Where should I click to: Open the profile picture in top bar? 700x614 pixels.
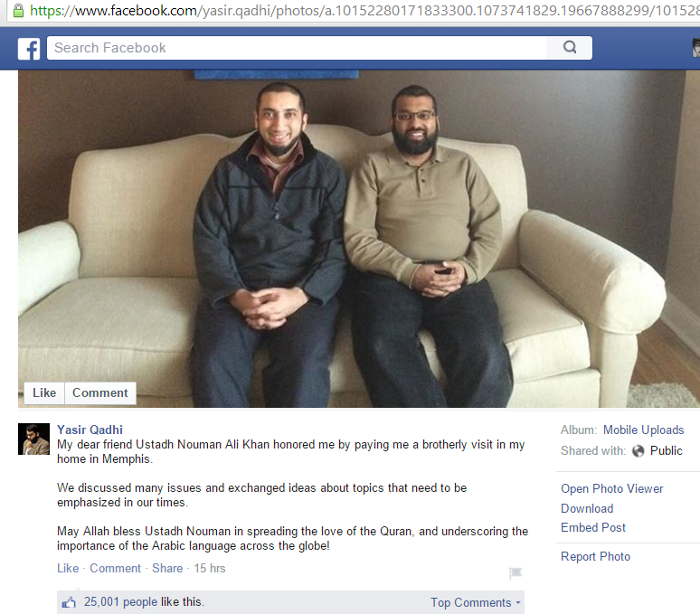pyautogui.click(x=696, y=47)
